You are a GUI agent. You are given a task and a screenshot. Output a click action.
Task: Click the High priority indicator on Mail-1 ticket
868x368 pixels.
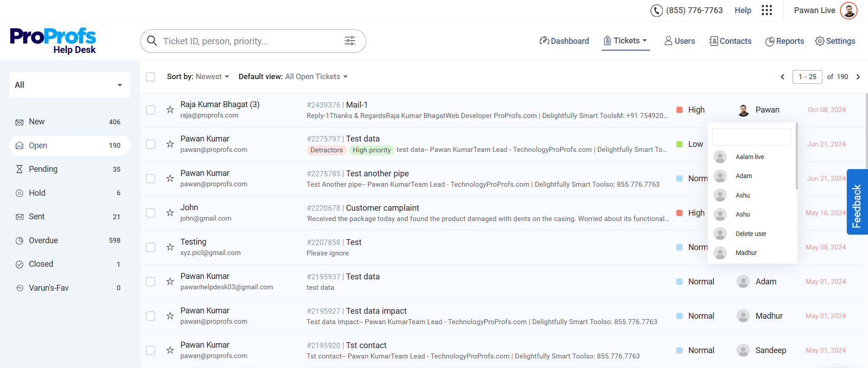pyautogui.click(x=691, y=110)
